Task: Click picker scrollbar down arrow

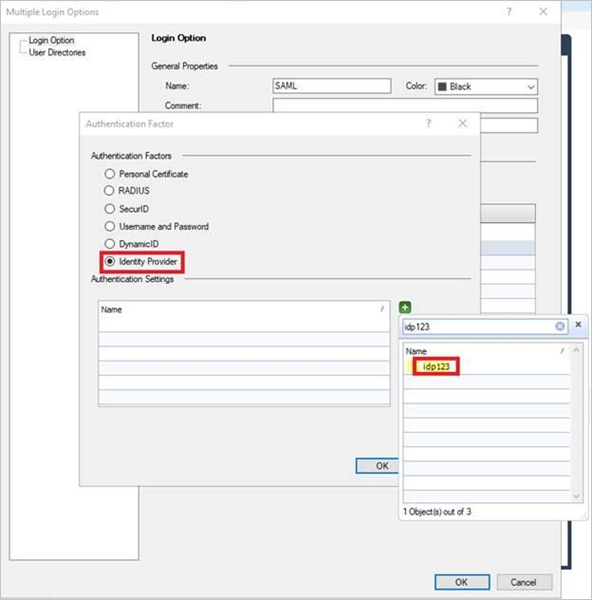Action: point(576,496)
